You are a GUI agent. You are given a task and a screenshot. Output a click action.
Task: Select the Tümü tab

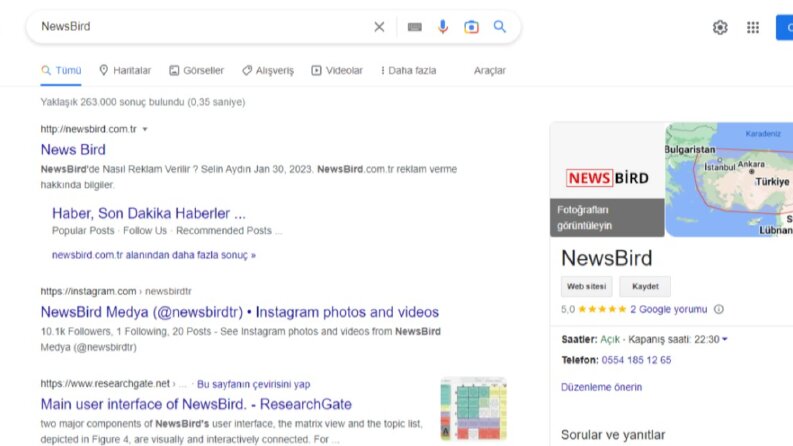click(x=61, y=70)
